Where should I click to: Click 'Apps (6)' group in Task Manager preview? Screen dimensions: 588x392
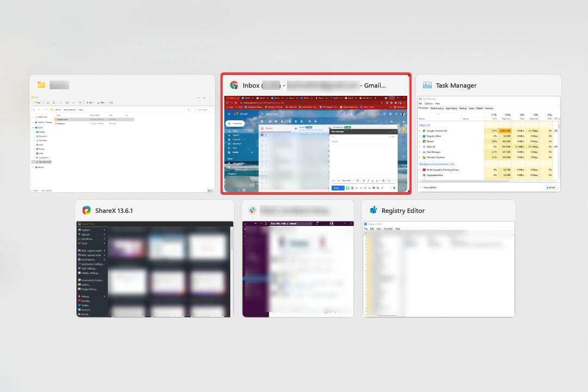pyautogui.click(x=425, y=125)
